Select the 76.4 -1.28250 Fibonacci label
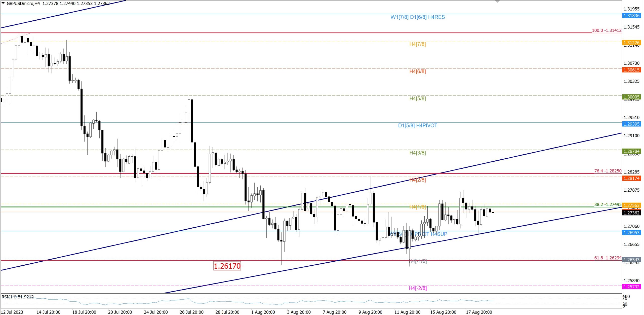Viewport: 644px width, 315px height. [608, 171]
